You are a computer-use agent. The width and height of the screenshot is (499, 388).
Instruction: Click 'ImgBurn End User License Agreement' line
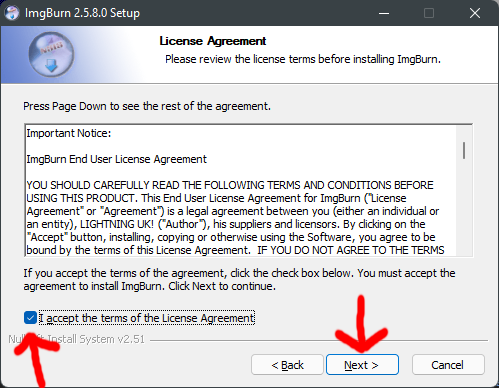click(x=117, y=159)
